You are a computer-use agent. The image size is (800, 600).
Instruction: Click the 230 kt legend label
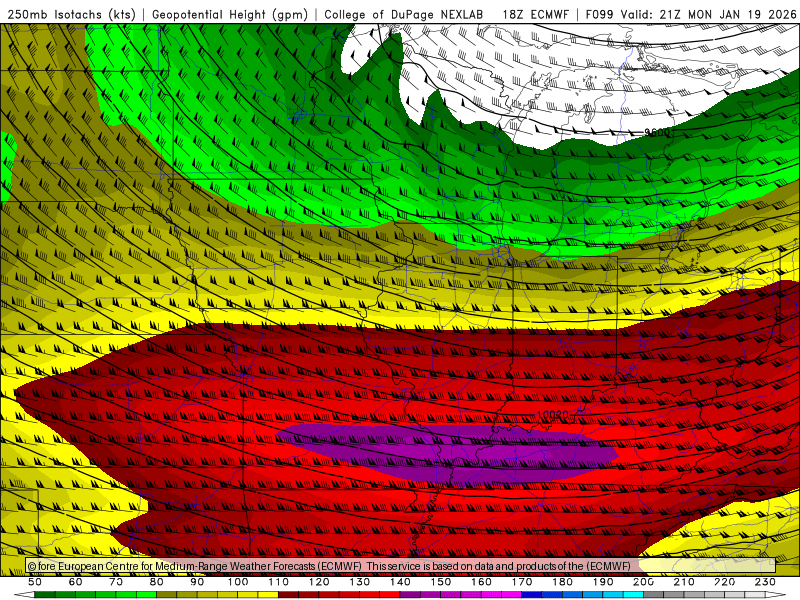pos(765,582)
